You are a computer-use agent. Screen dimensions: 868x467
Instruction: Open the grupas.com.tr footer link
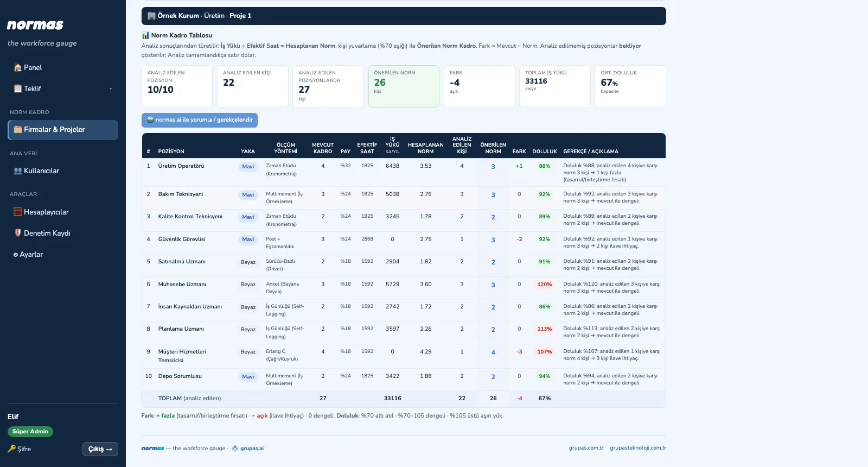[586, 448]
